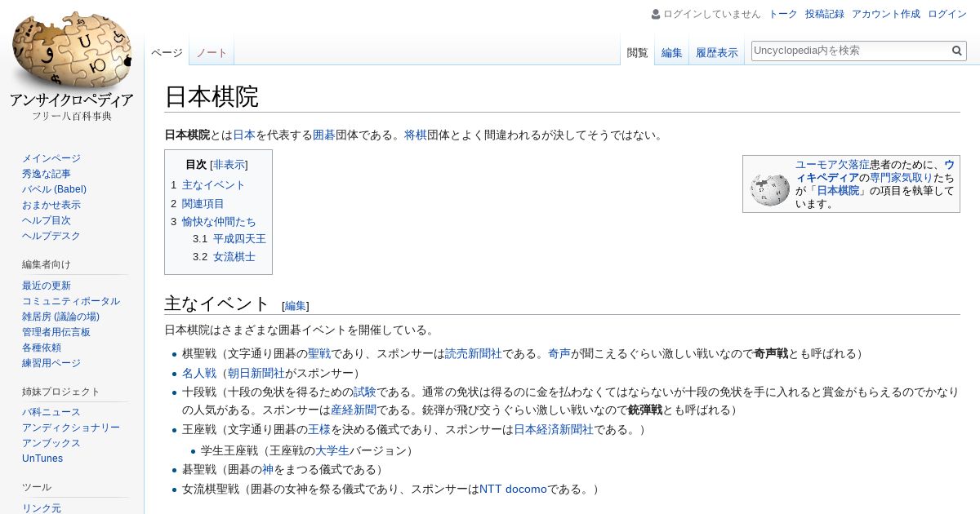Open ヘルプデスク sidebar link
980x514 pixels.
coord(51,236)
